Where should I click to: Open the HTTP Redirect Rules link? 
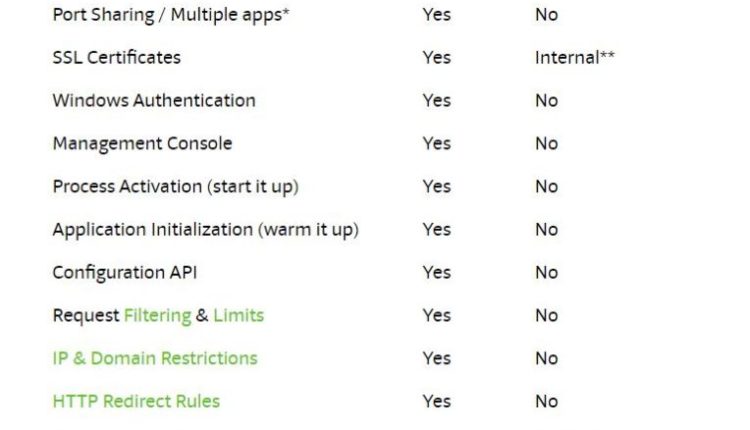tap(136, 402)
